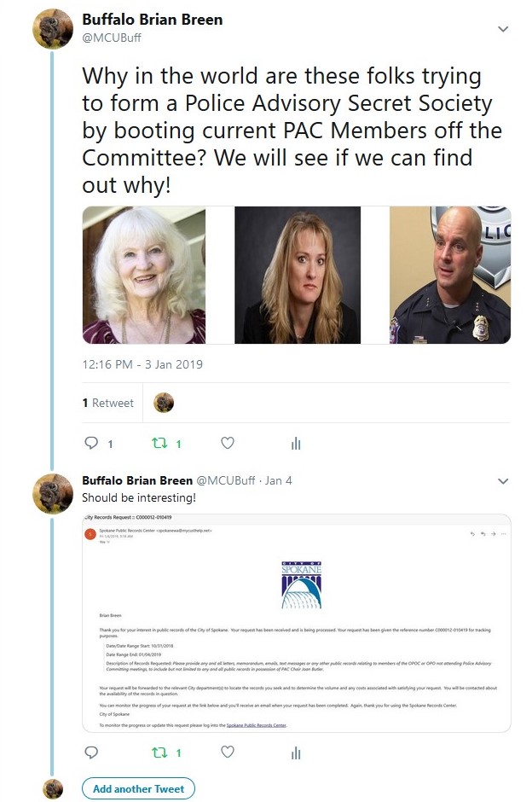Reply to the 'Should be interesting!' tweet

91,752
